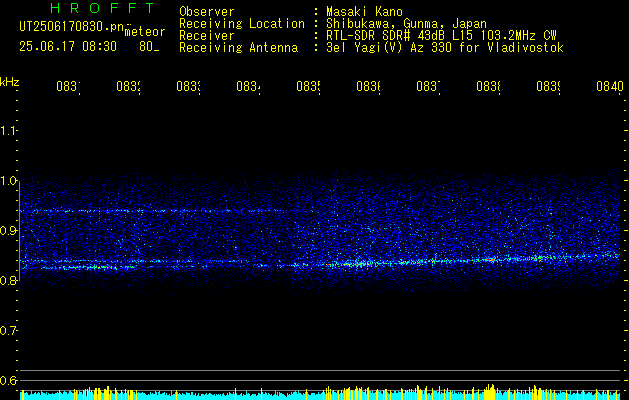The width and height of the screenshot is (629, 400).
Task: Click the kHz axis unit label
Action: pyautogui.click(x=9, y=82)
